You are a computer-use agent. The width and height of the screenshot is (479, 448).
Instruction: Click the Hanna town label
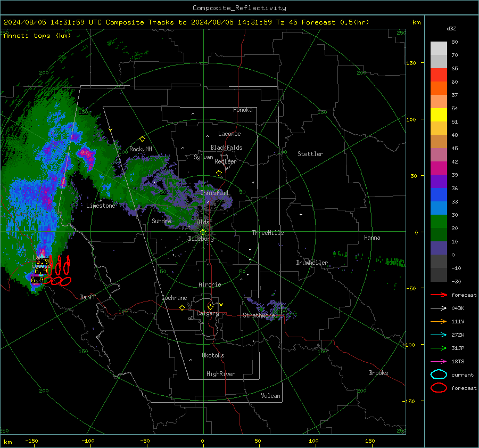coord(372,238)
